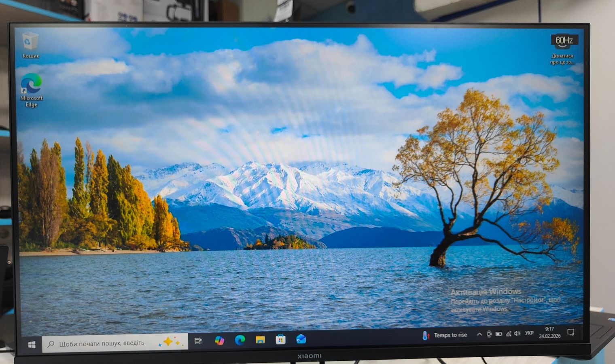Open the Windows Start menu
The height and width of the screenshot is (364, 615).
(32, 344)
